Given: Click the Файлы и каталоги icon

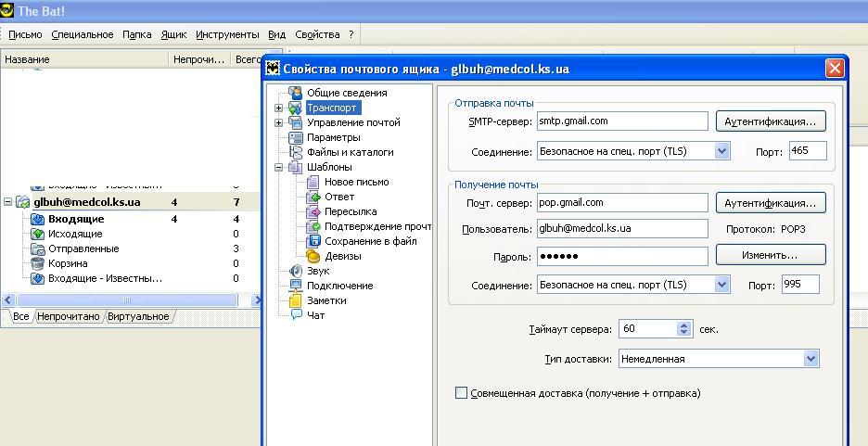Looking at the screenshot, I should (296, 152).
